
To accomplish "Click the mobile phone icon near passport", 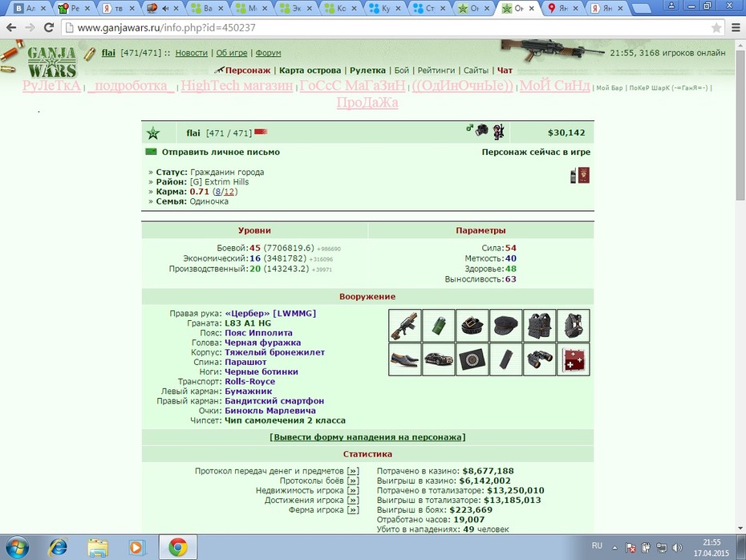I will [x=574, y=176].
